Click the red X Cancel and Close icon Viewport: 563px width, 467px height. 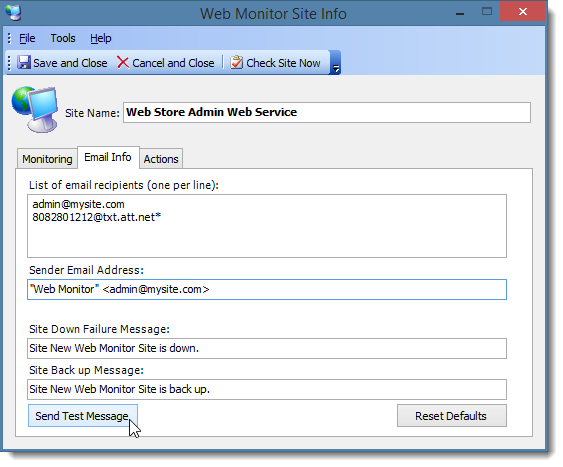tap(123, 62)
